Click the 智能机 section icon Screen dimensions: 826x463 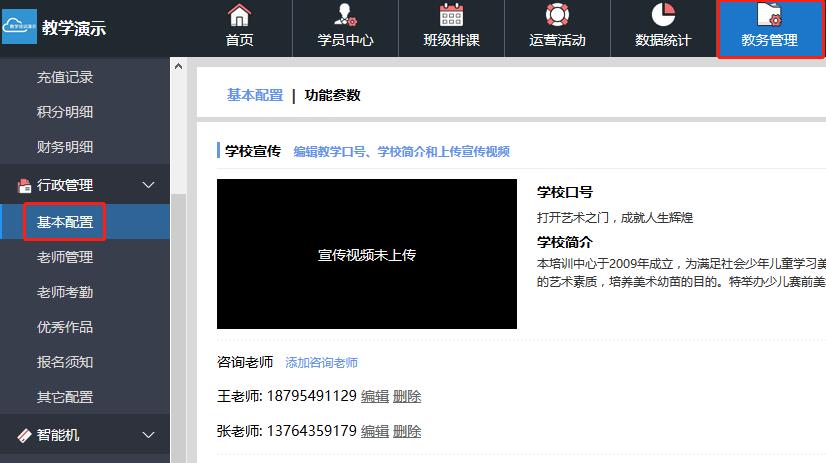[24, 435]
